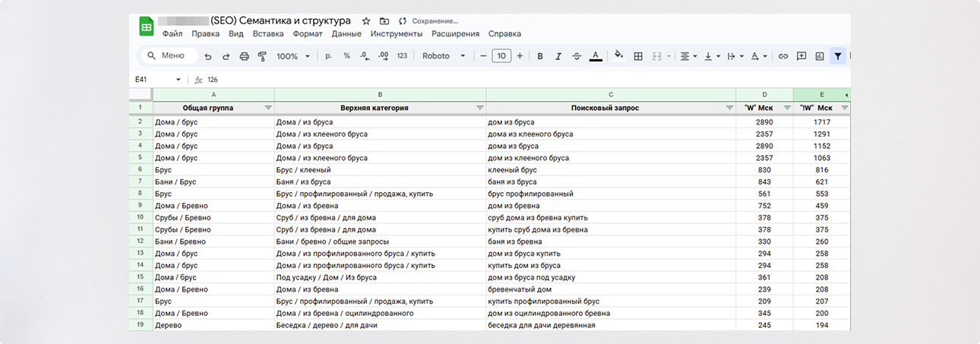The height and width of the screenshot is (344, 980).
Task: Click the font size input field
Action: 501,56
